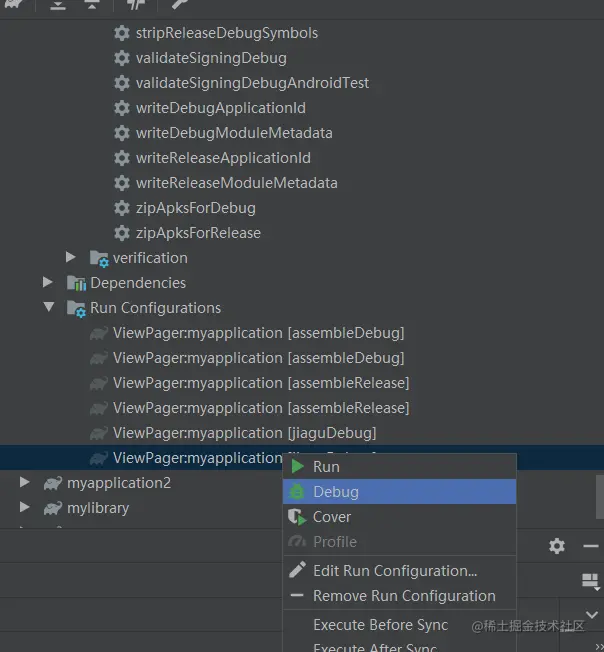Click the pencil icon for Edit Run Configuration
Image resolution: width=604 pixels, height=652 pixels.
point(297,571)
